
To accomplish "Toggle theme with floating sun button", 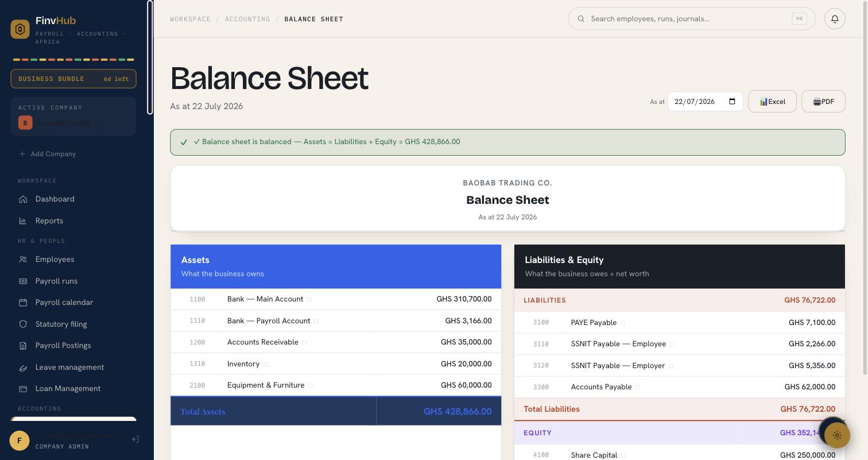I will 837,435.
